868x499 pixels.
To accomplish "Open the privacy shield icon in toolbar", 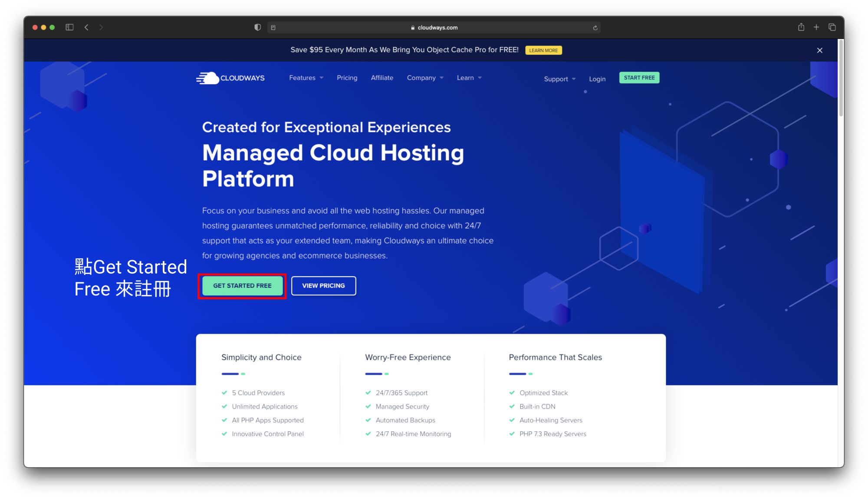I will tap(257, 27).
